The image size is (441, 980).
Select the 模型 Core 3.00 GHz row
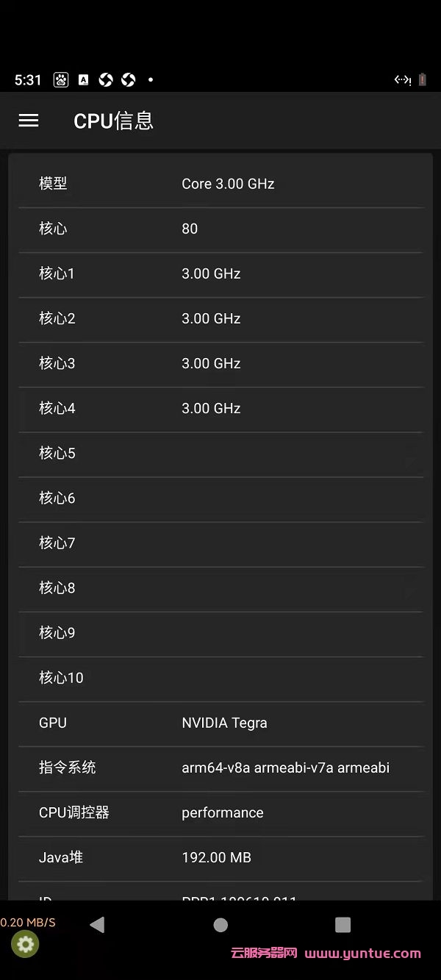click(x=220, y=184)
